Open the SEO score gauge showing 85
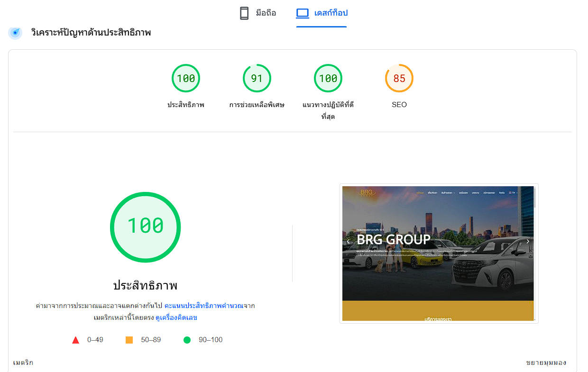Image resolution: width=588 pixels, height=372 pixels. point(399,78)
